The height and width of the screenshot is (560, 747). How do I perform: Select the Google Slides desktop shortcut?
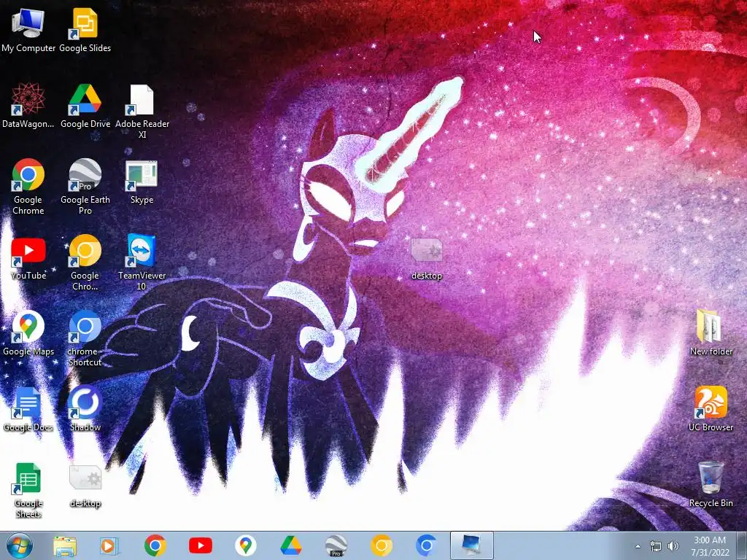(85, 30)
